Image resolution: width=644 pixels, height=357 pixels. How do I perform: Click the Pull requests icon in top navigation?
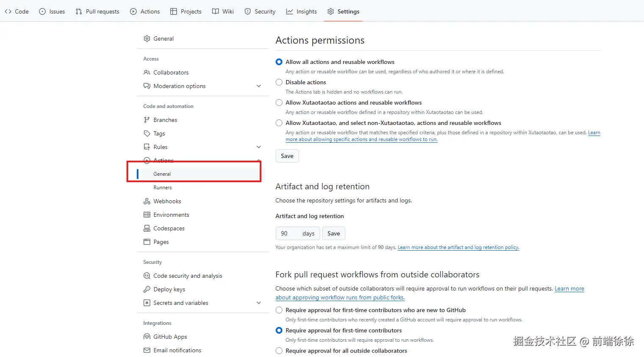click(79, 11)
